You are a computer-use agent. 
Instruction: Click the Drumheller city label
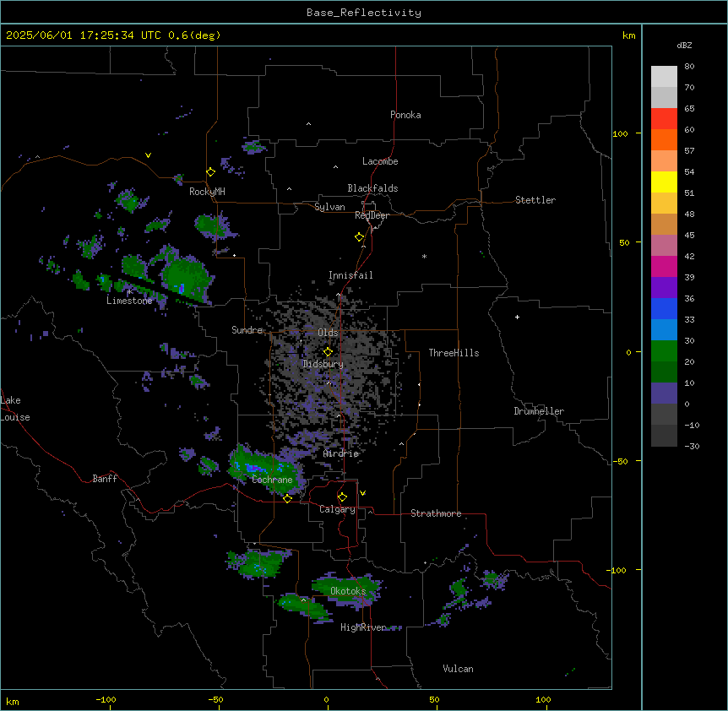(x=539, y=411)
